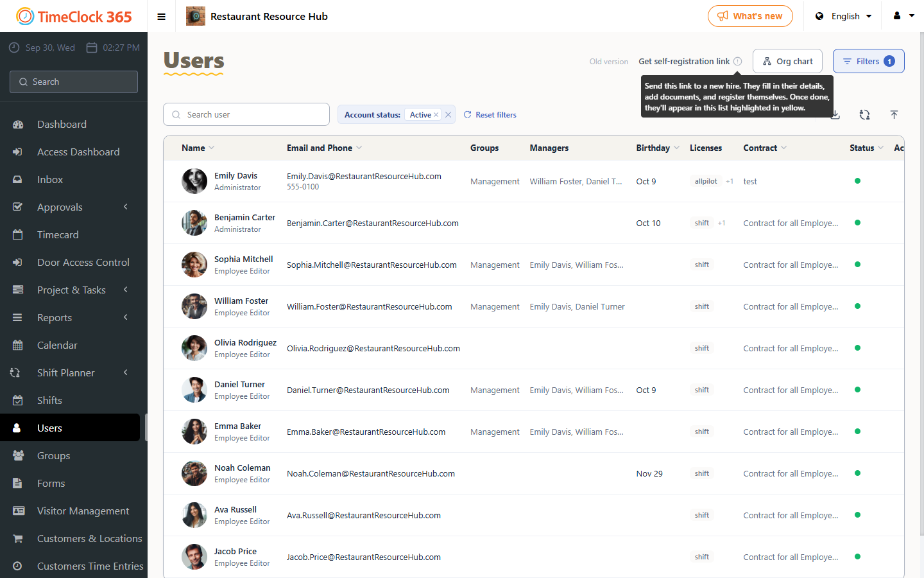Viewport: 924px width, 578px height.
Task: Open the English language dropdown
Action: pyautogui.click(x=844, y=16)
